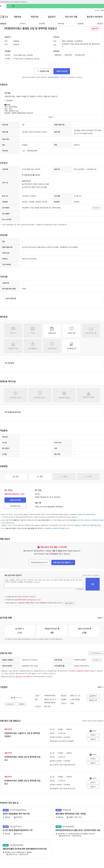Image resolution: width=104 pixels, height=868 pixels.
Task: Open the company 홈페이지
Action: click(93, 696)
